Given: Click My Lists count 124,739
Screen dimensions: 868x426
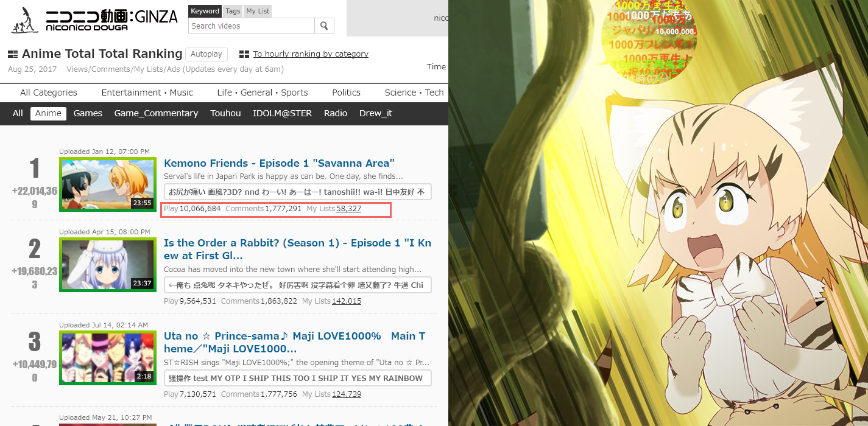Looking at the screenshot, I should pyautogui.click(x=347, y=394).
